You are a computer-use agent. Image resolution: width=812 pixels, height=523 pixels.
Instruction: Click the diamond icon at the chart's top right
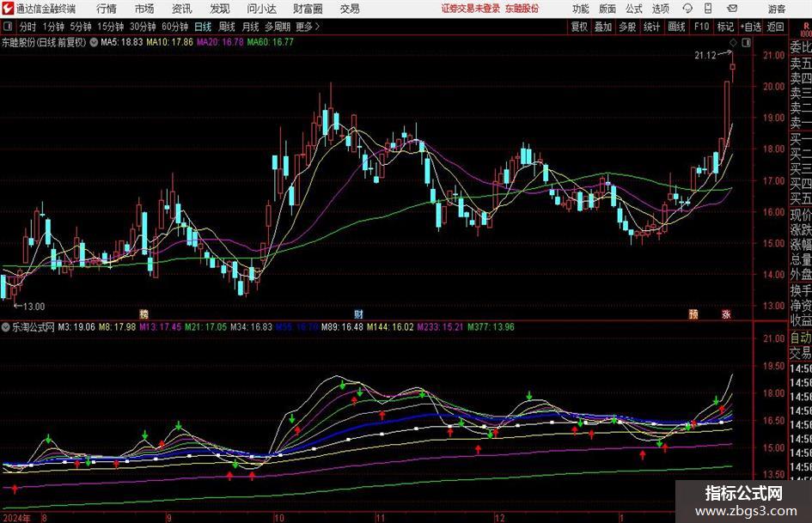(x=733, y=43)
